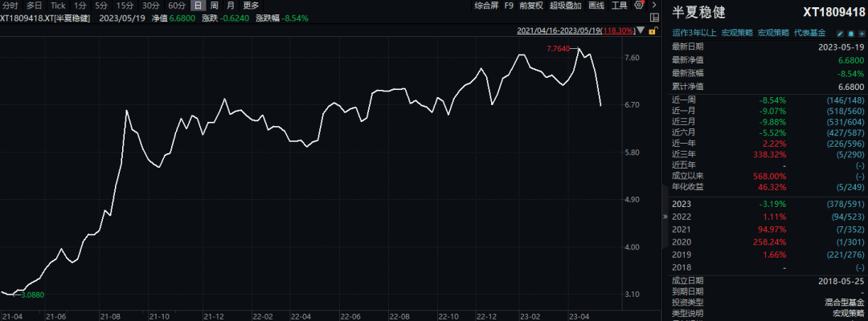Click the 代表基金 tag link
Screen dimensions: 868x321
(x=809, y=33)
